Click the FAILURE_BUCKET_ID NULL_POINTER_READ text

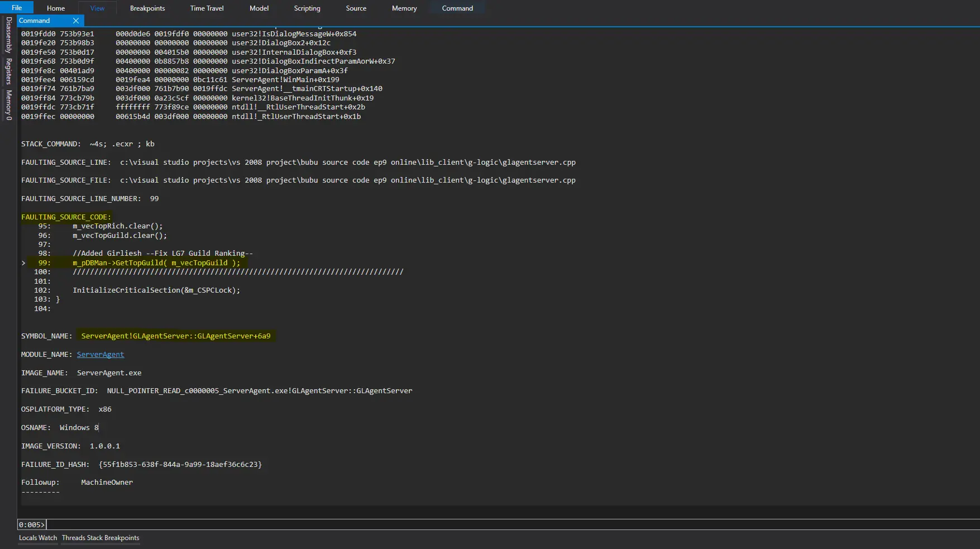[260, 390]
